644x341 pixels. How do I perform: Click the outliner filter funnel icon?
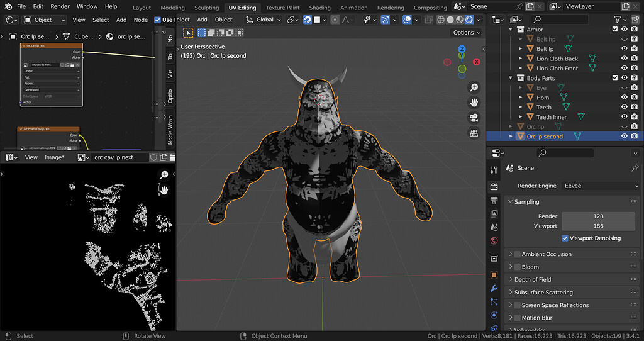[x=618, y=20]
